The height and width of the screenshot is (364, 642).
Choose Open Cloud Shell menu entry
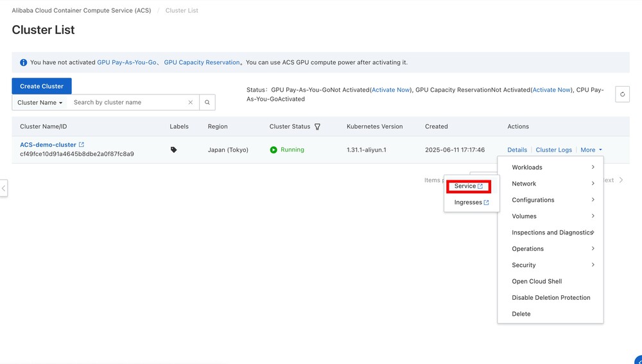(x=537, y=281)
